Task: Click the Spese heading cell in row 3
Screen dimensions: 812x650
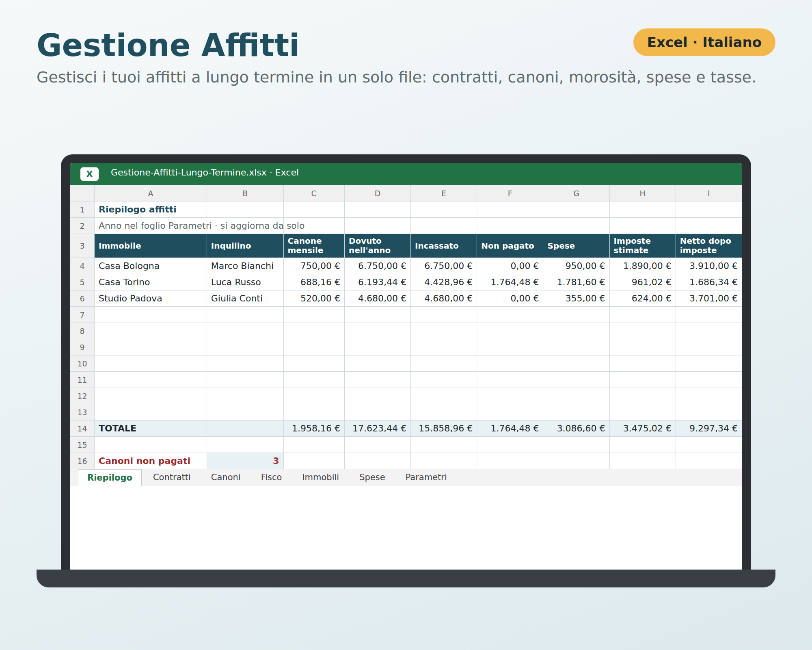Action: [x=576, y=246]
